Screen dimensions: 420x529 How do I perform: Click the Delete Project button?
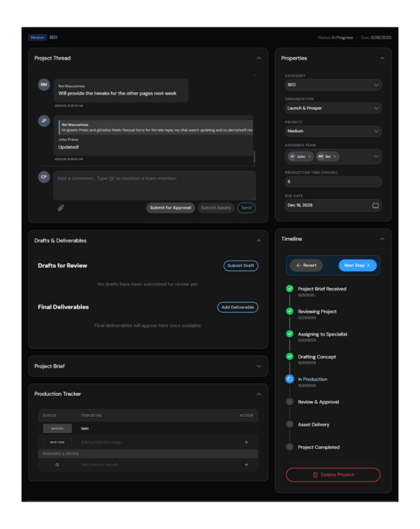click(333, 475)
